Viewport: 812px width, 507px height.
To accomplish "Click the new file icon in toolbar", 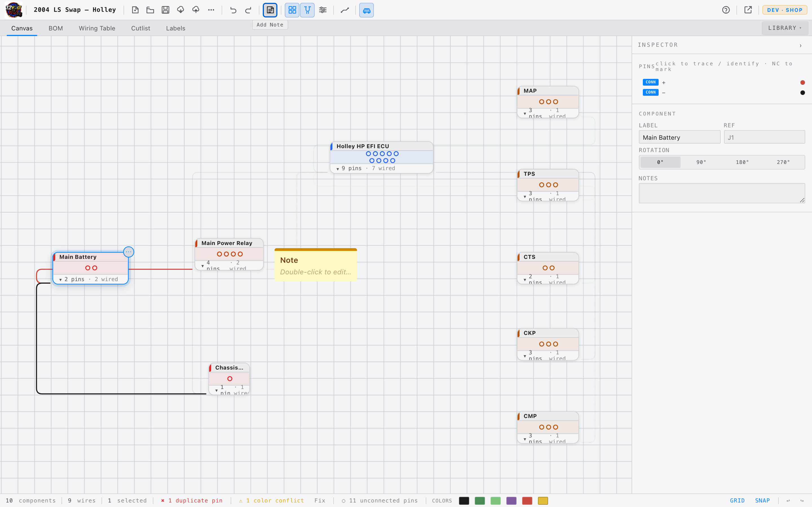I will pos(135,10).
